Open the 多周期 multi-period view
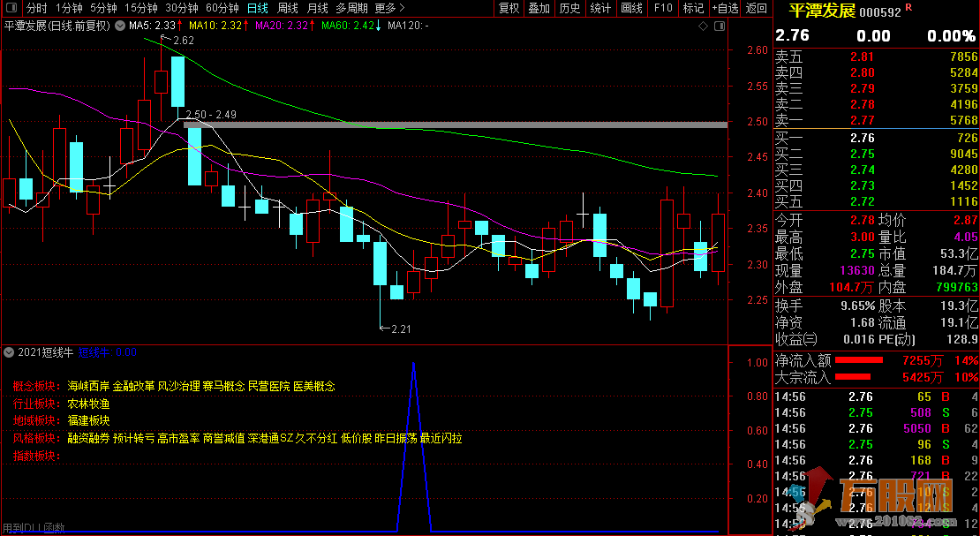This screenshot has height=536, width=980. (x=351, y=8)
